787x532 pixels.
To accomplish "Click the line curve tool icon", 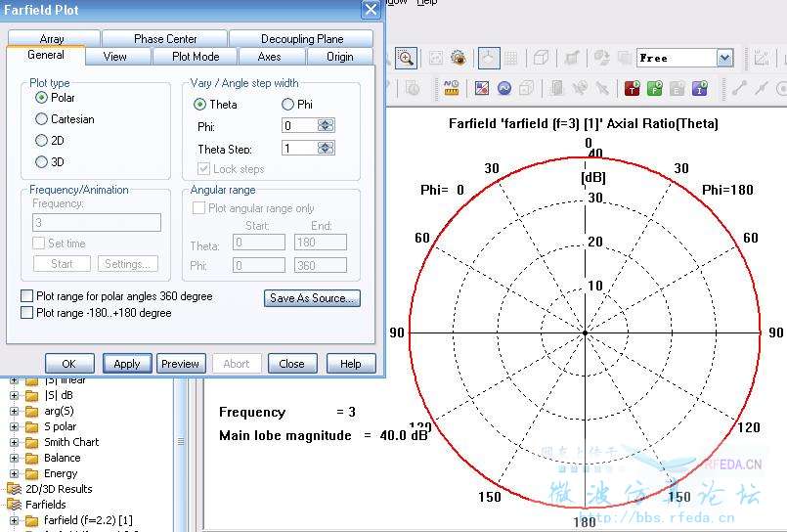I will 739,88.
